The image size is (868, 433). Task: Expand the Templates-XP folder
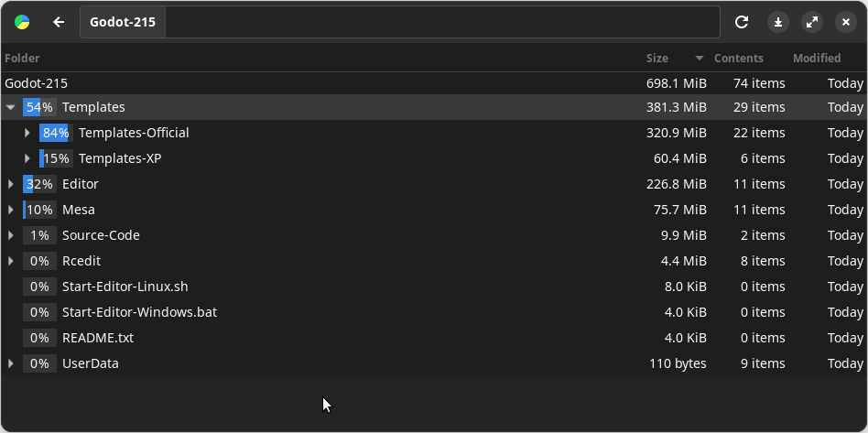[x=27, y=158]
